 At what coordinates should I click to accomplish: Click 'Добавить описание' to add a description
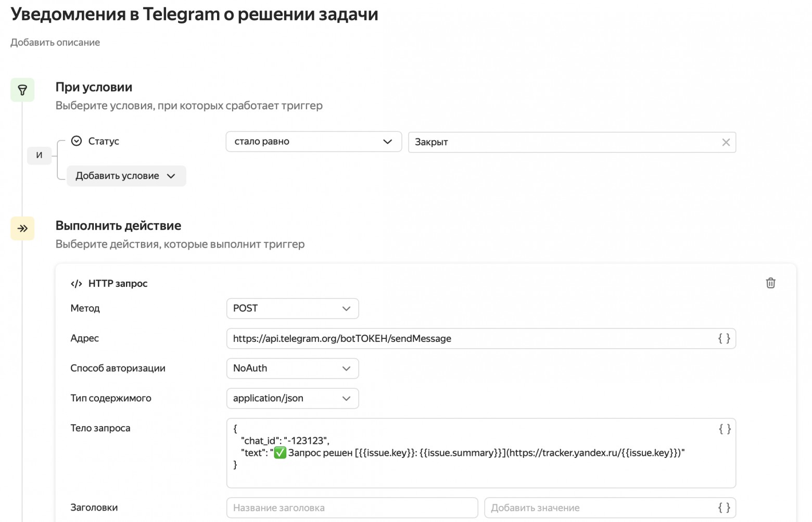[x=54, y=42]
